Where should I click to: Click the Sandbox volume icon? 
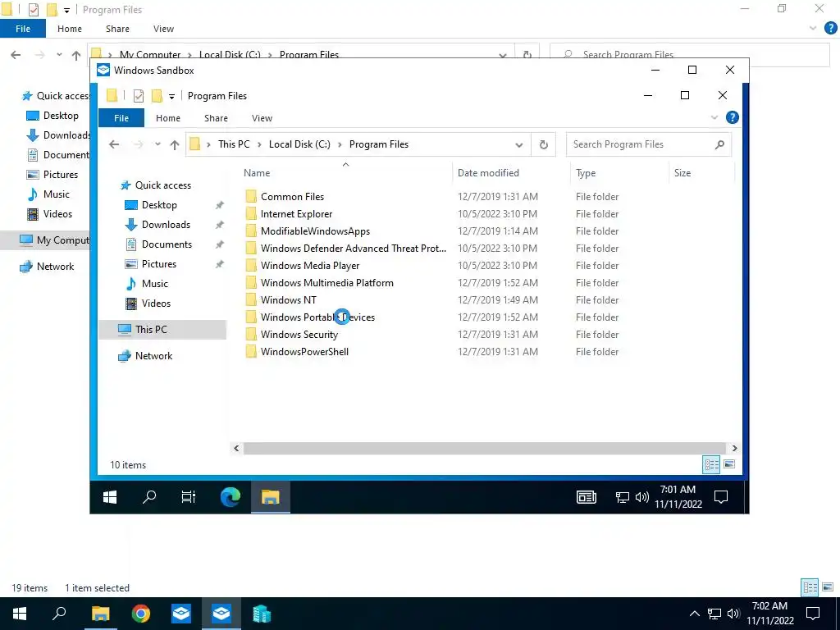coord(641,497)
